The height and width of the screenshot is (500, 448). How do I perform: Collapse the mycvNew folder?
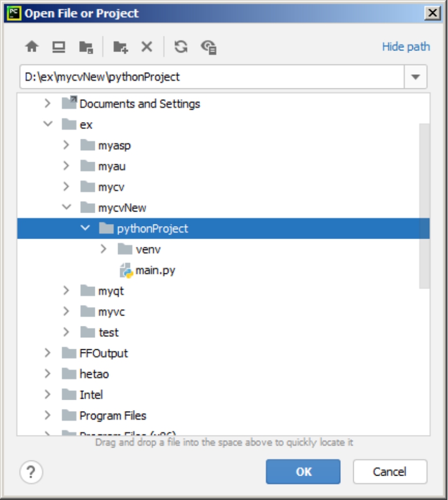[66, 207]
